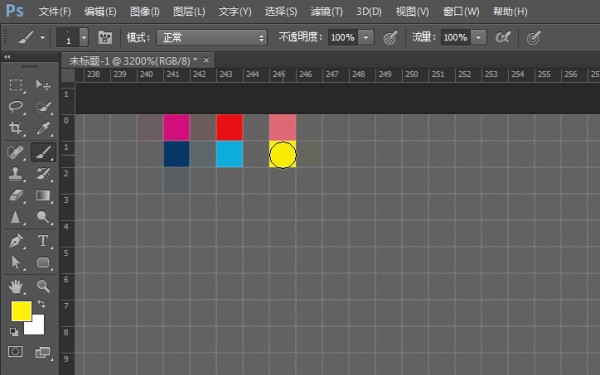Select the Eyedropper tool
Screen dimensions: 600x375
(x=43, y=128)
